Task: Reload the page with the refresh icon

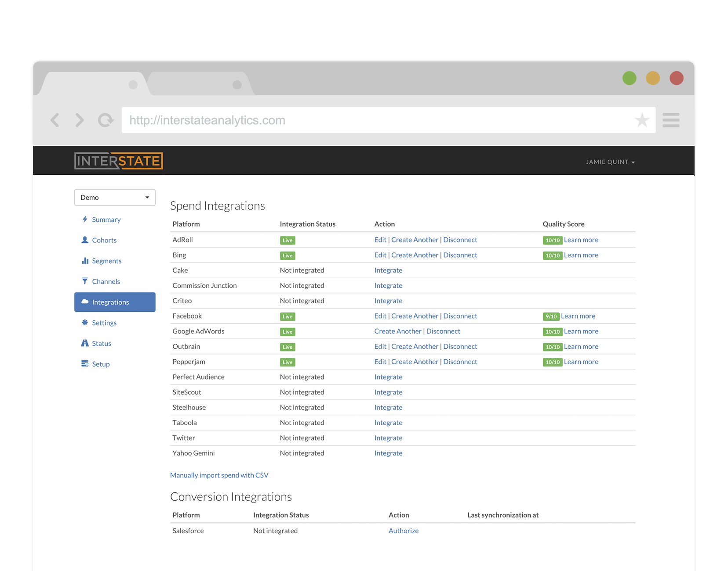Action: point(106,120)
